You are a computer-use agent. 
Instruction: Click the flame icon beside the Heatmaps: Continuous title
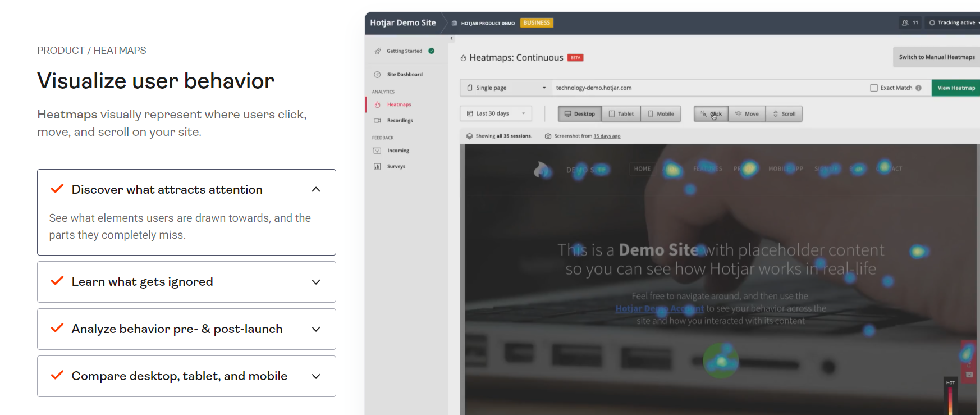(463, 58)
